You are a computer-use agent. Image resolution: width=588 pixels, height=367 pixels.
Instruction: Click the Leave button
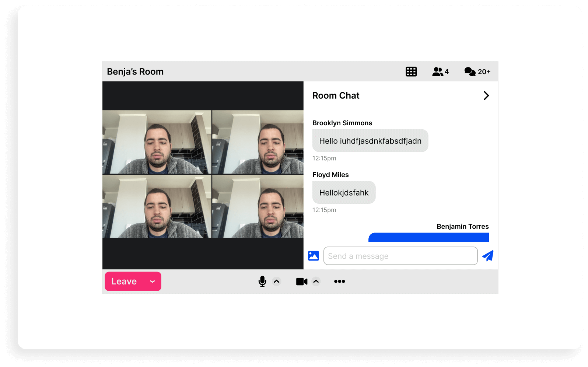pos(124,282)
